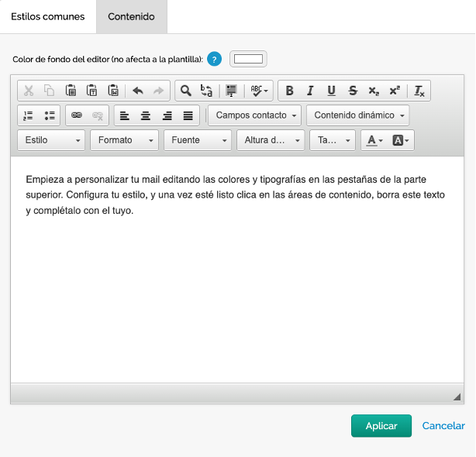Image resolution: width=476 pixels, height=457 pixels.
Task: Click the Aplicar button
Action: 381,426
